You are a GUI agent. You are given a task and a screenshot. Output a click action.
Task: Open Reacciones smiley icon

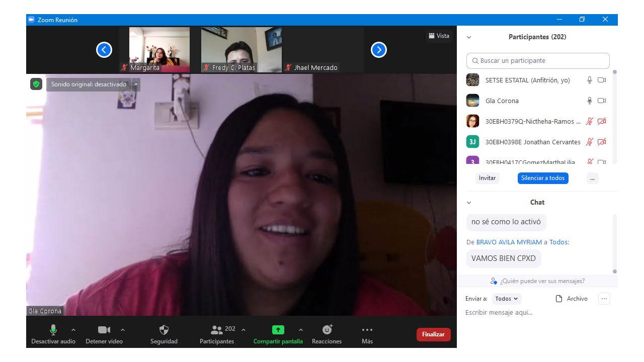[x=327, y=330]
